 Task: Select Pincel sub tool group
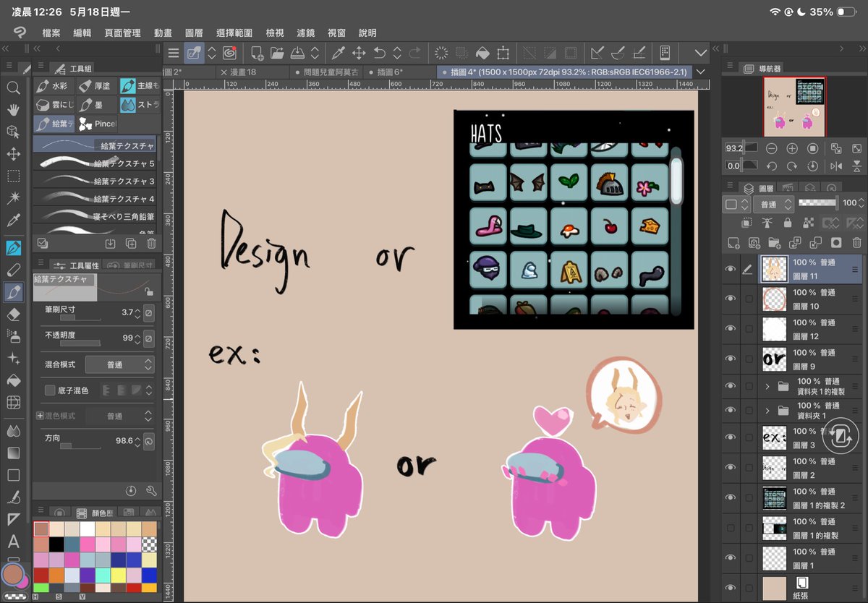pos(97,124)
